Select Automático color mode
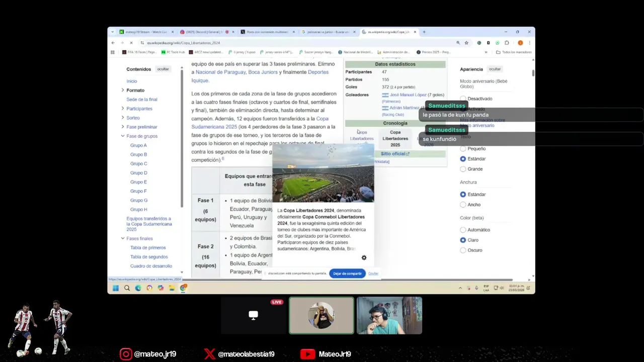Viewport: 644px width, 362px height. 463,230
